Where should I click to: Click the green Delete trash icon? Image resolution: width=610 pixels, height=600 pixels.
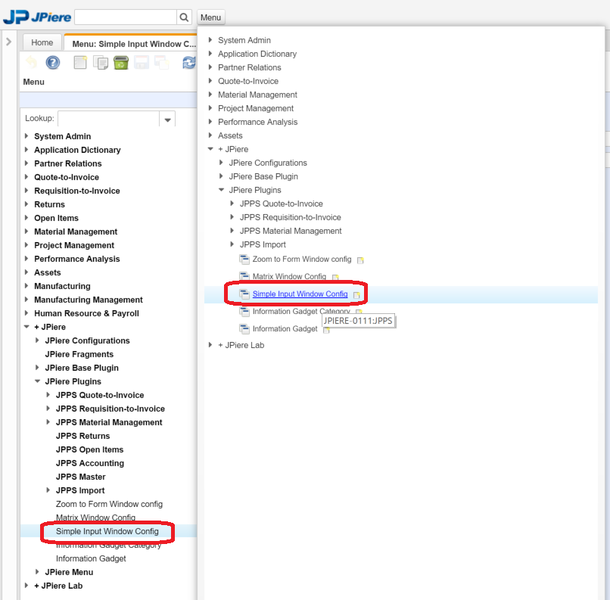click(x=120, y=63)
